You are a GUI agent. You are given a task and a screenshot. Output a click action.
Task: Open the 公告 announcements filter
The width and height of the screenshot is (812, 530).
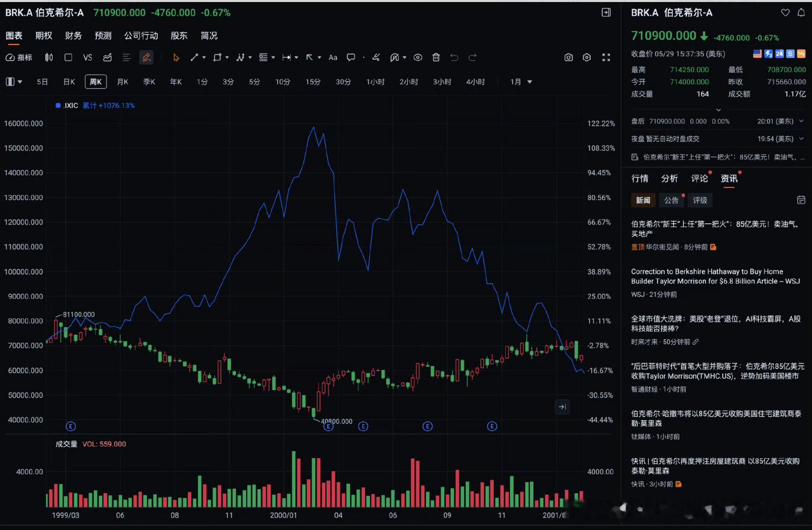tap(671, 200)
